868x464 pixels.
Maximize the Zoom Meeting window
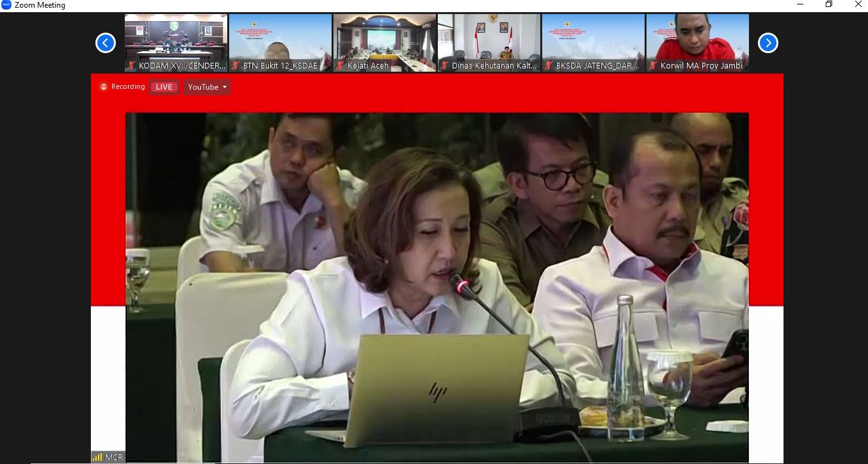coord(828,5)
